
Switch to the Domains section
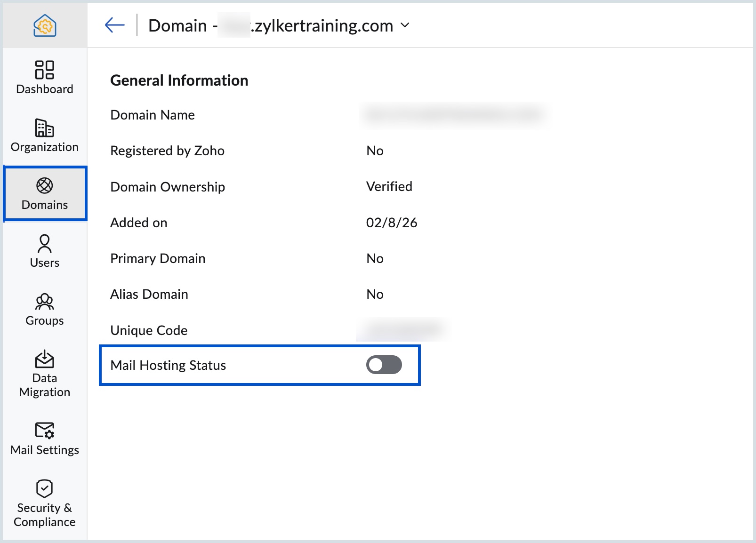point(44,193)
